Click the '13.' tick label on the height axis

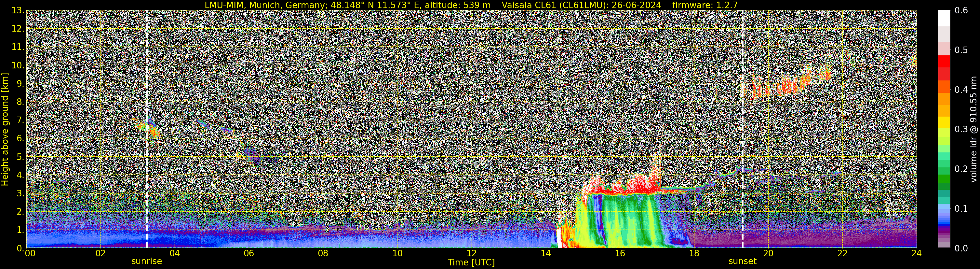tap(18, 10)
